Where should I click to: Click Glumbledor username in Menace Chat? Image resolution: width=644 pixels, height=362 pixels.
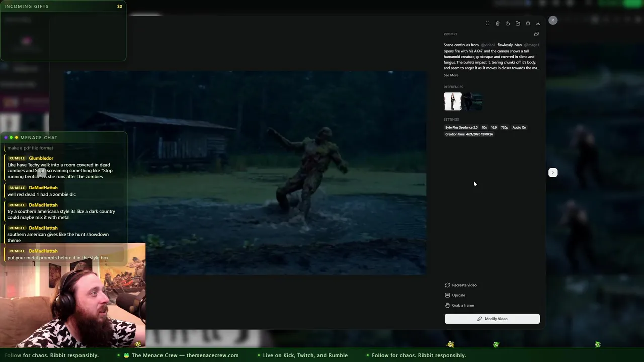(41, 158)
